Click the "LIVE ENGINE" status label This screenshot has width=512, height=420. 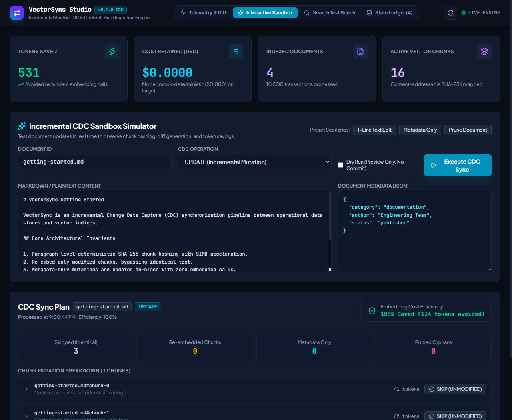[484, 13]
